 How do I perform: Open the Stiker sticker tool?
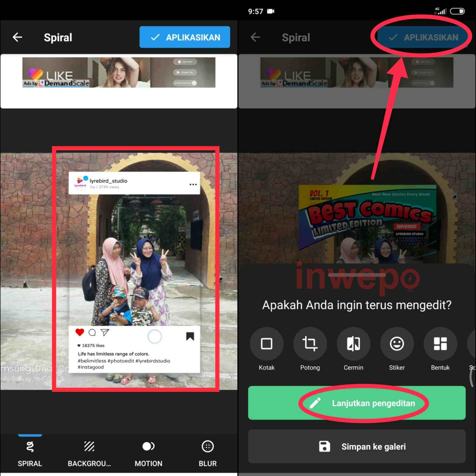click(x=397, y=344)
